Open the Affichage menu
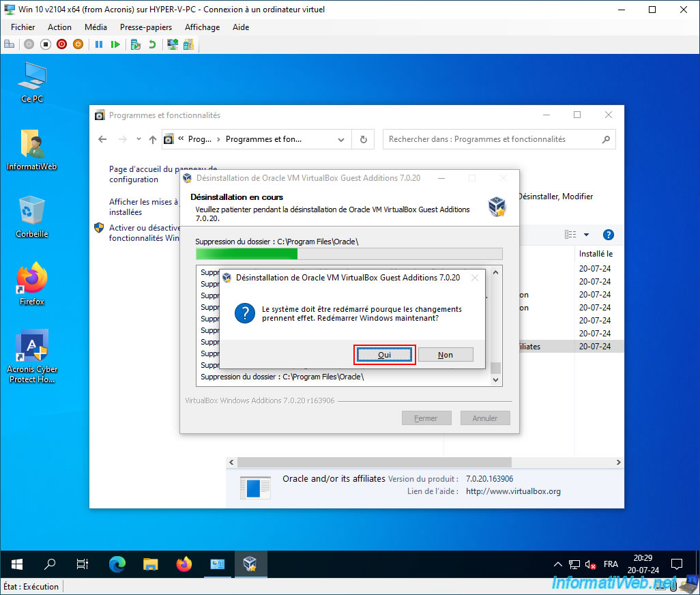Screen dimensions: 700x595 tap(202, 27)
